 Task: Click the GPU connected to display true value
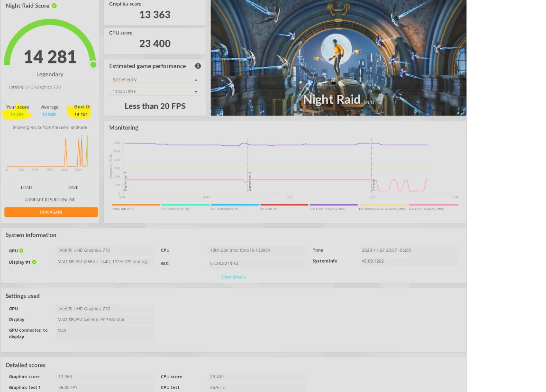pyautogui.click(x=105, y=334)
